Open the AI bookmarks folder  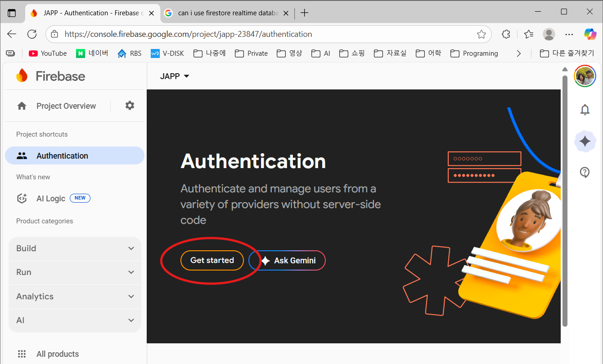[x=321, y=53]
